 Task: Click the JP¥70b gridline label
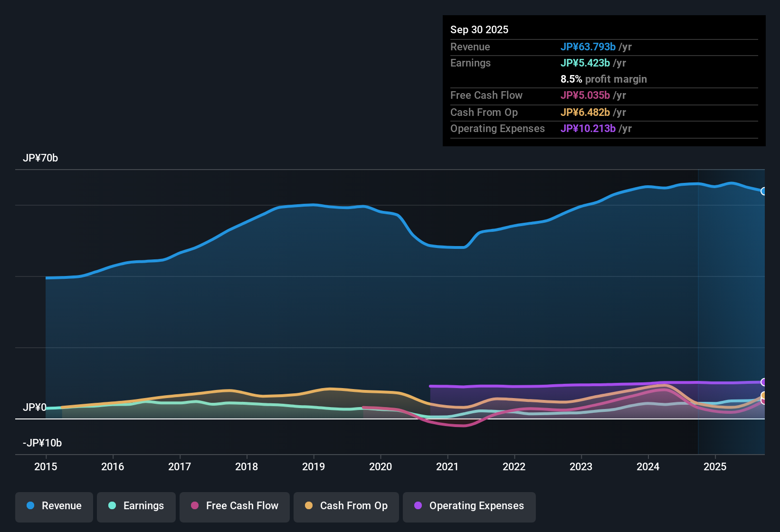pyautogui.click(x=41, y=158)
